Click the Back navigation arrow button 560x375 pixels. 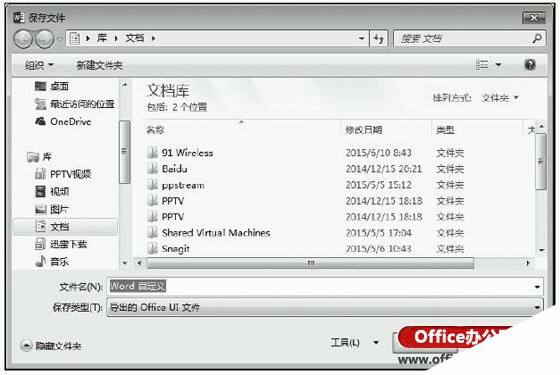point(23,39)
